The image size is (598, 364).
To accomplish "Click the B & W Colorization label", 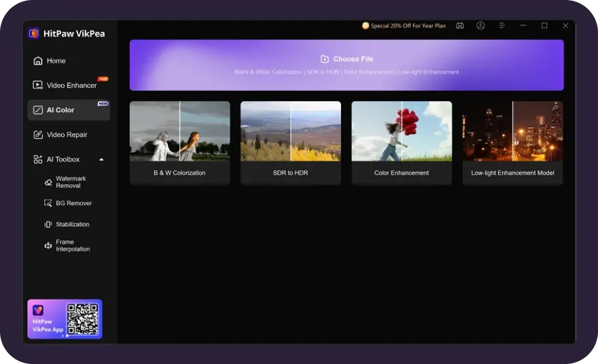I will pyautogui.click(x=179, y=173).
